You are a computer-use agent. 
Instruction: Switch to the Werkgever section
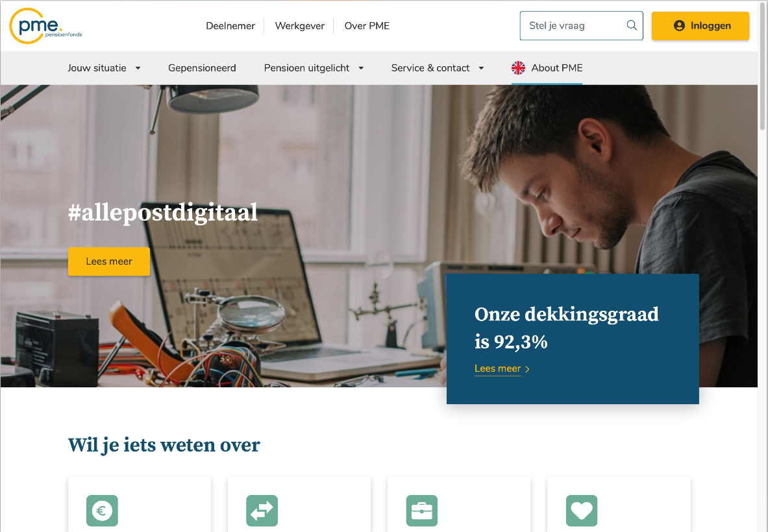click(x=300, y=26)
